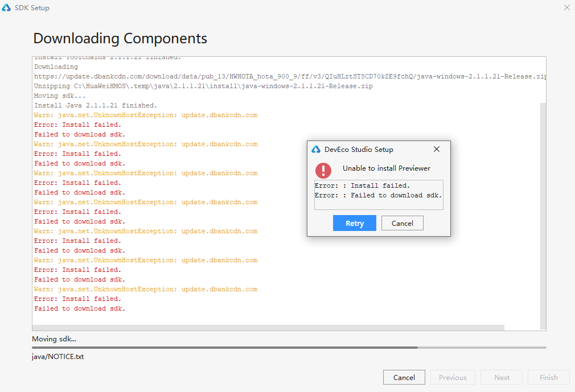The image size is (575, 392).
Task: Click the Retry button in the dialog
Action: [354, 223]
